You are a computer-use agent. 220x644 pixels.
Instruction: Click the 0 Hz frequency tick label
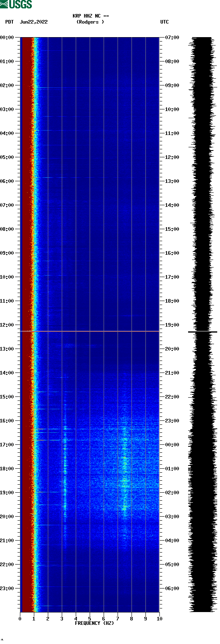[20, 619]
